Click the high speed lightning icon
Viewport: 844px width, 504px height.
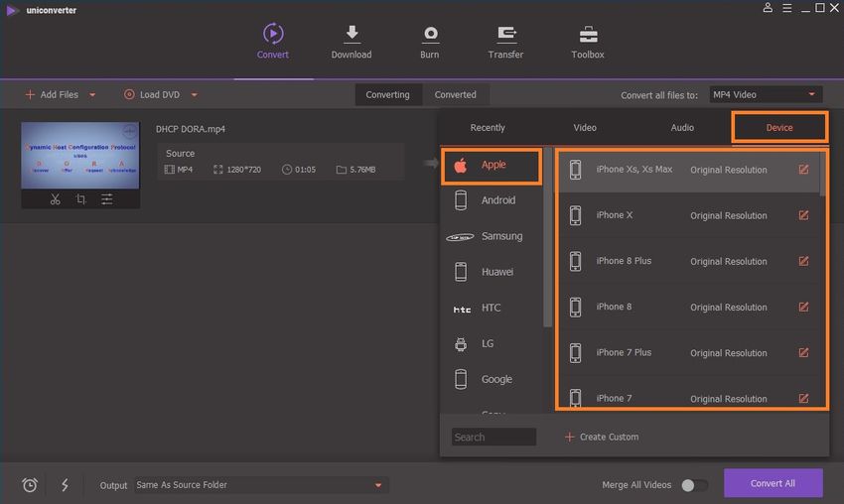pos(65,485)
